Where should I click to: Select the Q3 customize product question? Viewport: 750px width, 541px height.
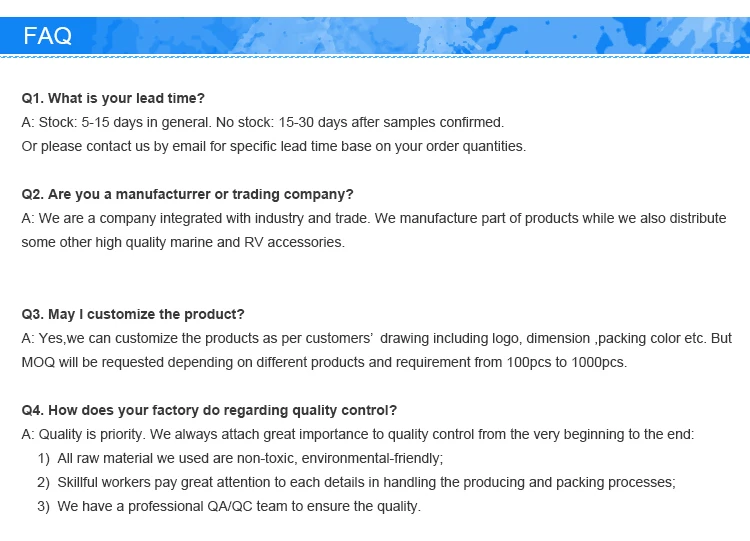133,314
